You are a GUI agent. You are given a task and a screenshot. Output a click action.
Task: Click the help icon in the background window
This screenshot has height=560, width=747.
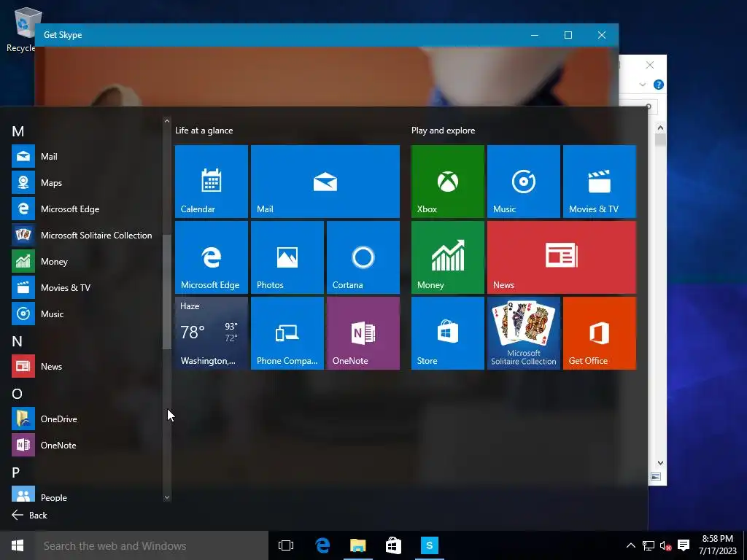click(x=659, y=85)
